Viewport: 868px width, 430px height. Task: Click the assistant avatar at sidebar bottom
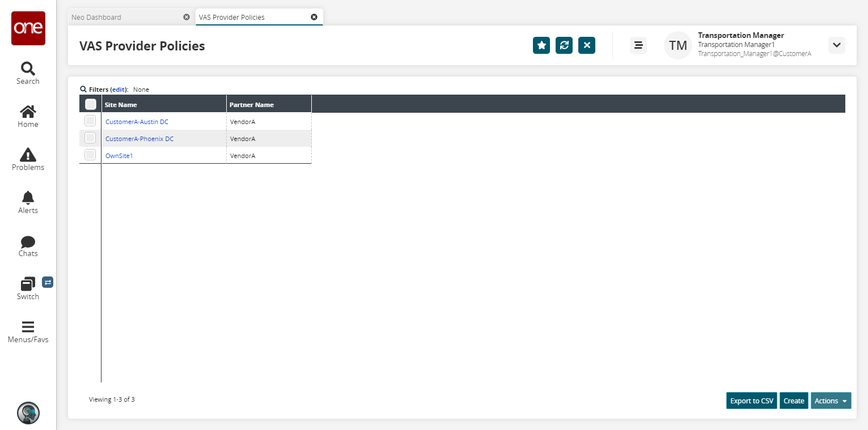(28, 413)
